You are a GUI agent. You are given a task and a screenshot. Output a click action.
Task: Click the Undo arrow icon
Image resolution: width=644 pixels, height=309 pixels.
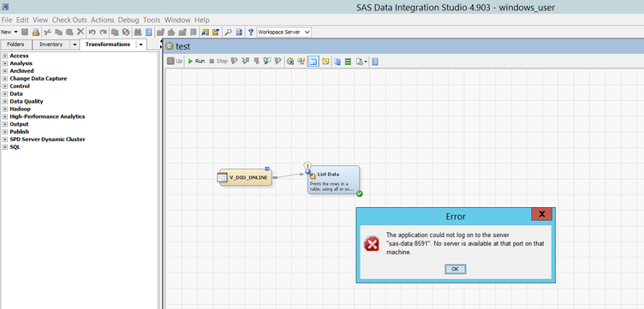pos(92,32)
